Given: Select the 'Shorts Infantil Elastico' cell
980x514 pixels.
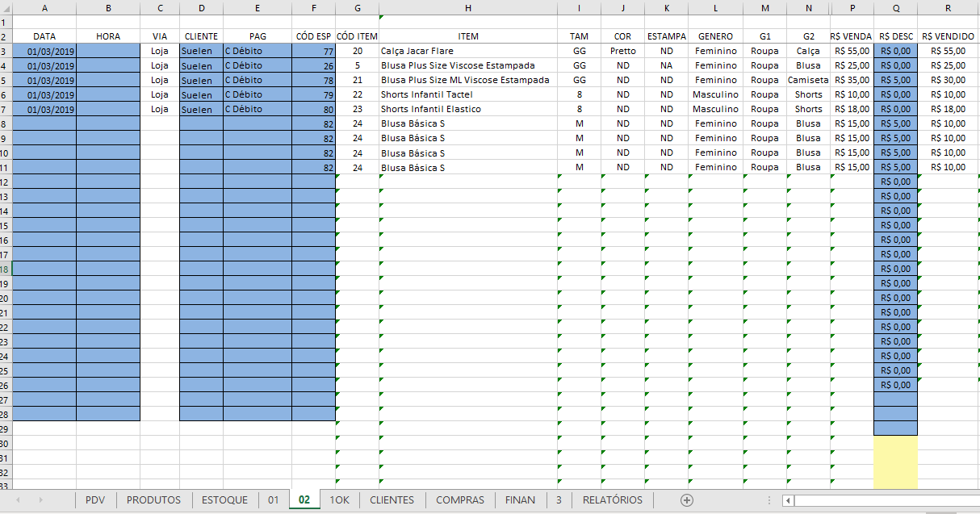Looking at the screenshot, I should pyautogui.click(x=468, y=109).
